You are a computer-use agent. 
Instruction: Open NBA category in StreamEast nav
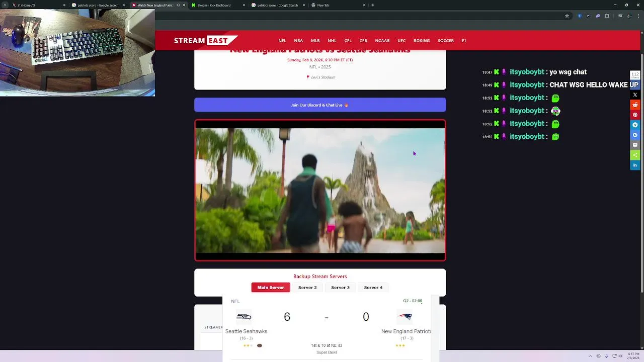point(298,41)
